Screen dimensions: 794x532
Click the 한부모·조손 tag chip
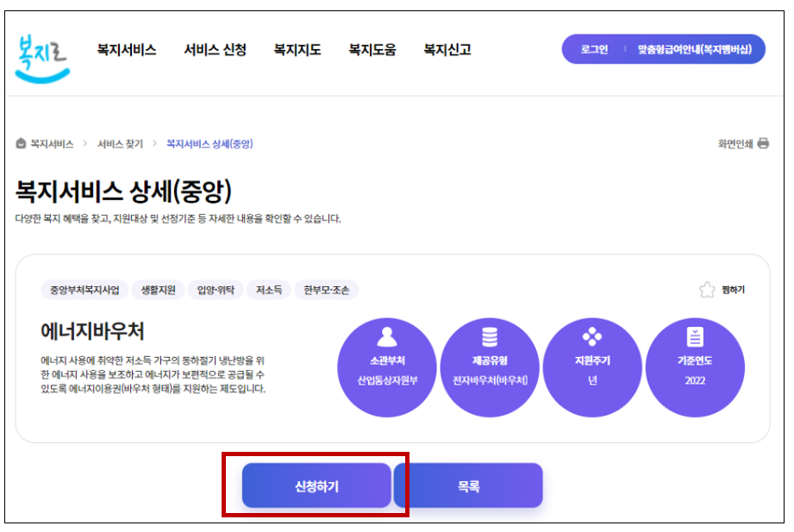pos(328,291)
